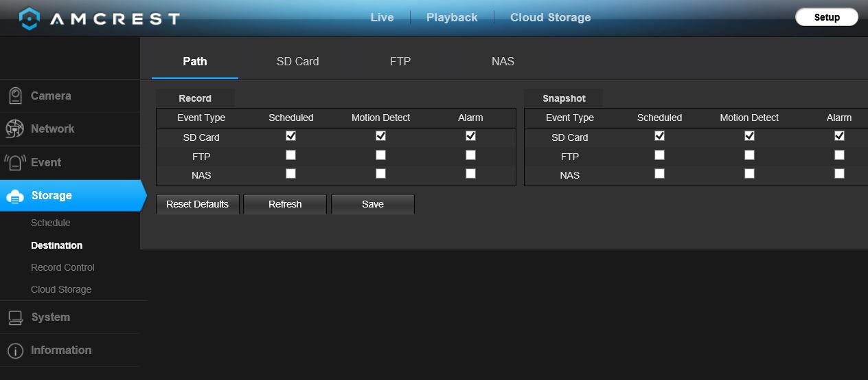Screen dimensions: 868x380
Task: Click the Camera sidebar icon
Action: click(x=15, y=96)
